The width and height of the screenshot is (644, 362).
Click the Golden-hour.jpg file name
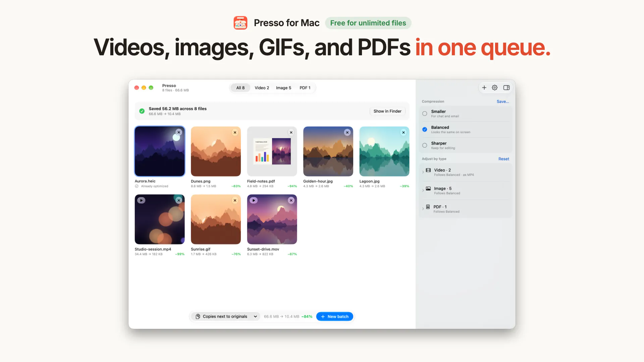tap(318, 181)
